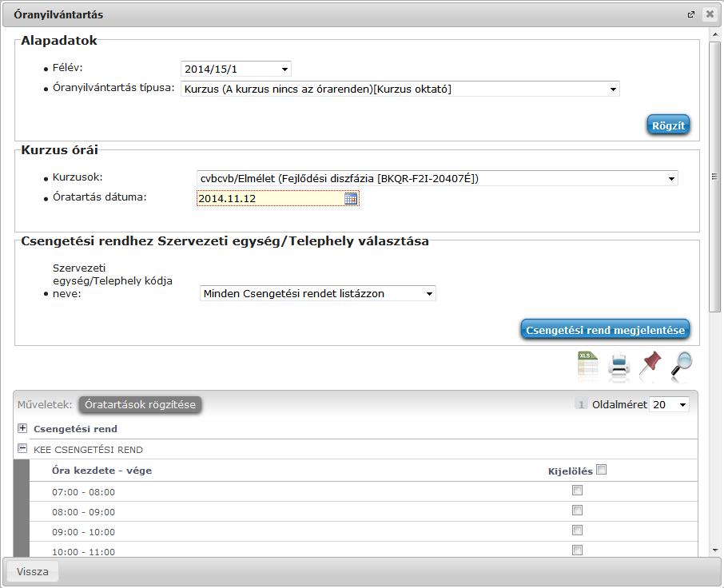Close the Óranyilvántartás dialog
The image size is (724, 588).
(x=710, y=14)
